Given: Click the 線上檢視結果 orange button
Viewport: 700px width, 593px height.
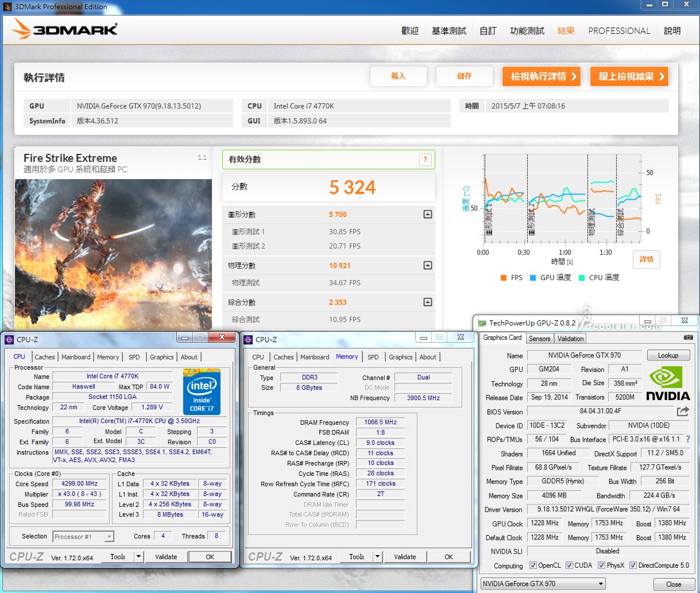Looking at the screenshot, I should 629,76.
